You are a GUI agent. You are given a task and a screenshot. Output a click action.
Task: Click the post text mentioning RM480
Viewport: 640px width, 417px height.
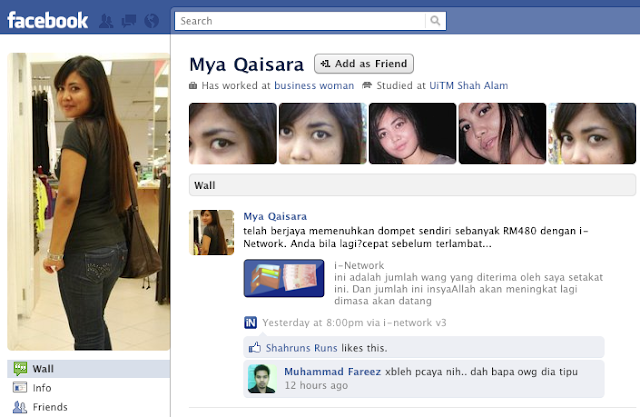[x=416, y=237]
